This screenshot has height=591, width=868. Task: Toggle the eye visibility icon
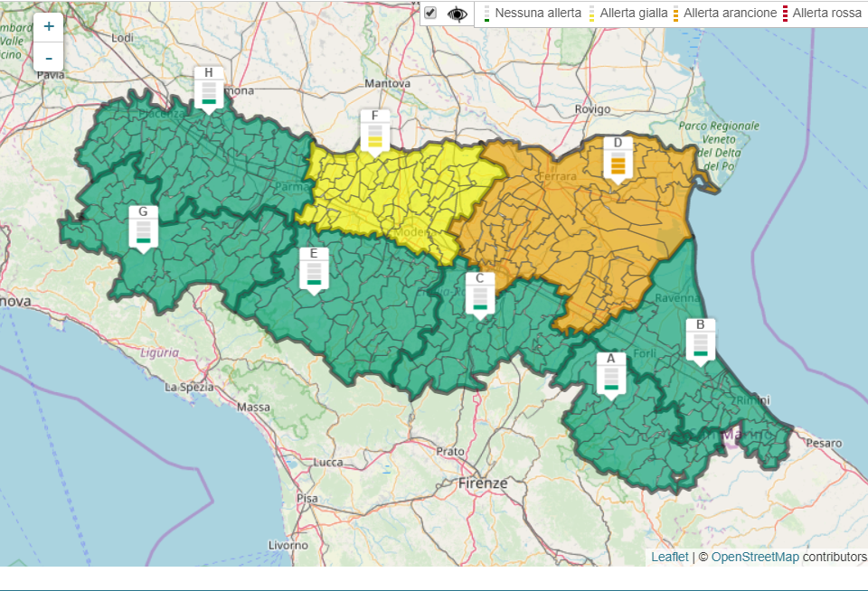point(458,14)
